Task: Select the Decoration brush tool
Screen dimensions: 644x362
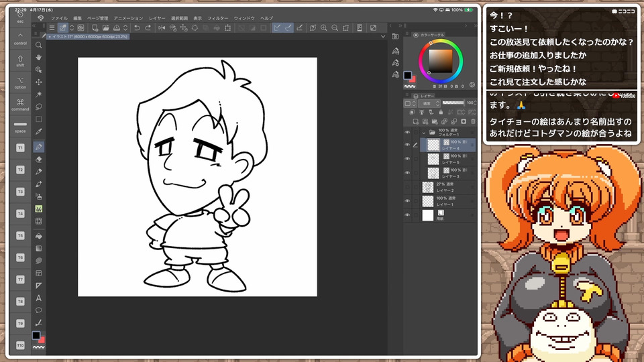Action: [39, 208]
